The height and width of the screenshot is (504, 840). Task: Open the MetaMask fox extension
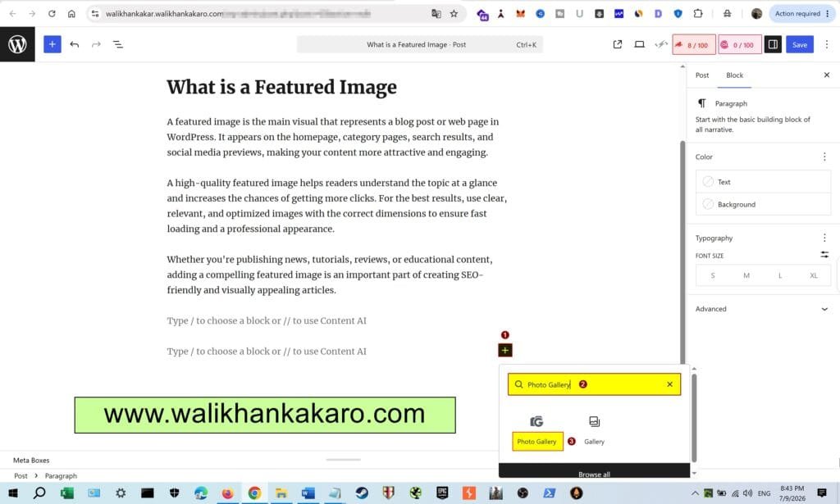(x=520, y=13)
